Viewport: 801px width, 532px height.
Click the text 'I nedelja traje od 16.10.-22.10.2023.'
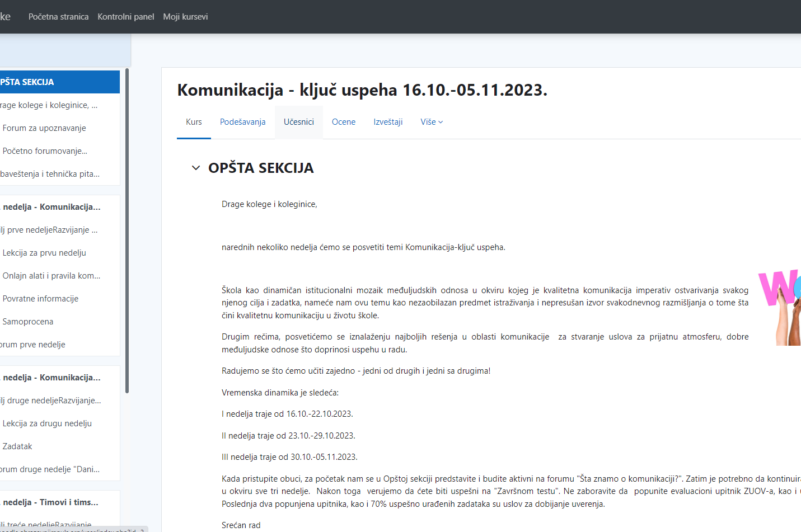[287, 414]
